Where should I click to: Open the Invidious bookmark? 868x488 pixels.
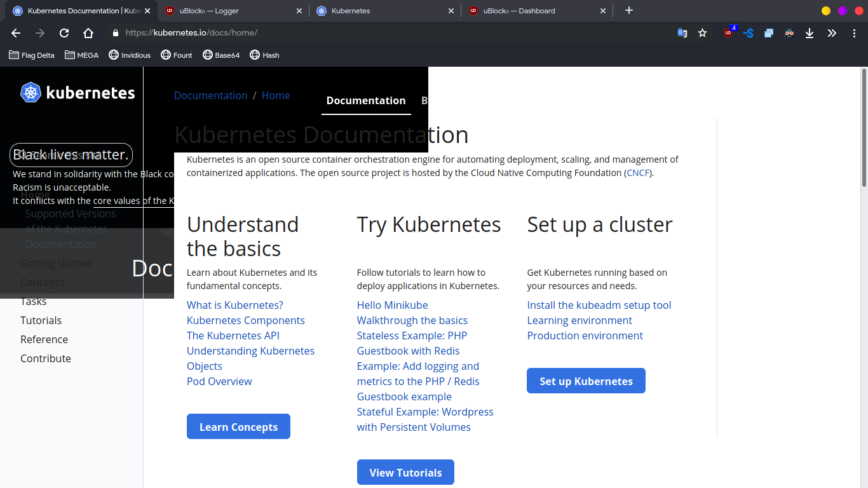click(130, 55)
